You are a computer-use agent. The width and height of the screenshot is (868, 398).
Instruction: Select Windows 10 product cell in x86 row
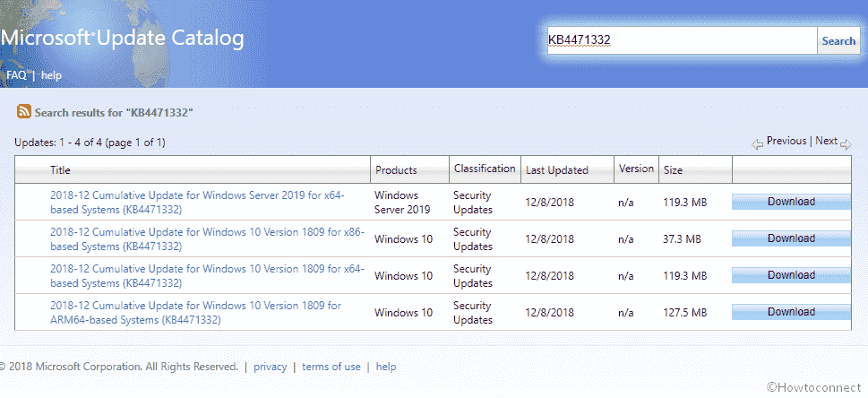click(x=404, y=239)
